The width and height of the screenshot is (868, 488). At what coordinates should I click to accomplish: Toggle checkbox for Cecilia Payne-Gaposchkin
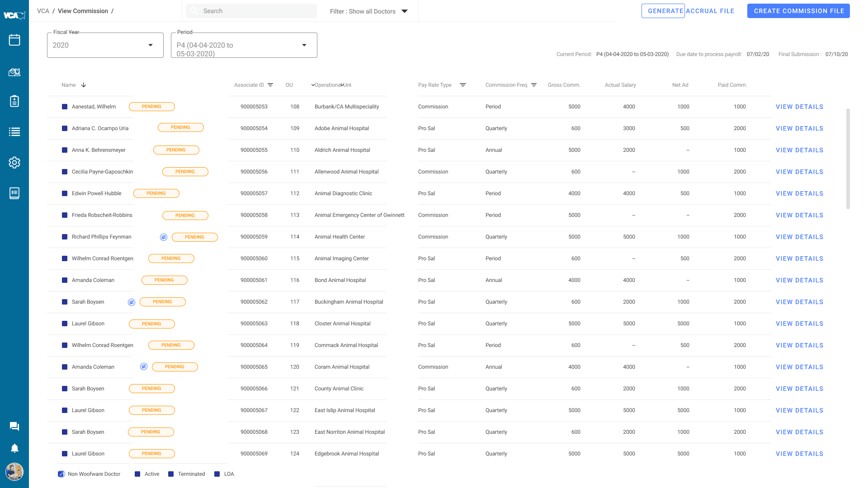[65, 172]
